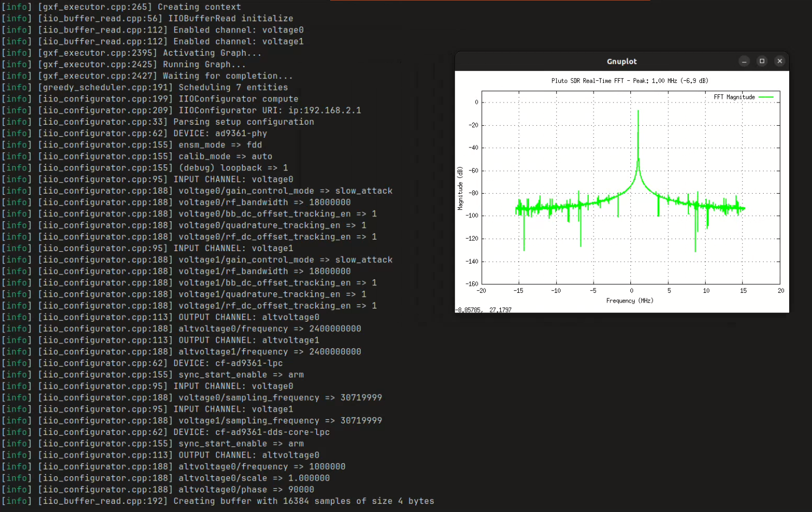Click line 'Creating buffer with 16384 samples'
Screen dimensions: 812x512
(x=218, y=501)
